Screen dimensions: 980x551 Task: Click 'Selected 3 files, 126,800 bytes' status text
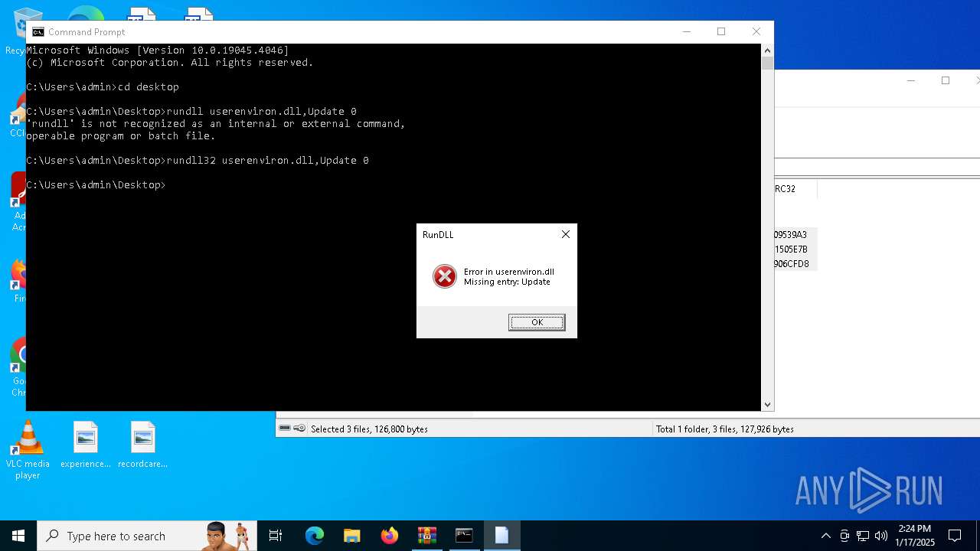pyautogui.click(x=369, y=429)
